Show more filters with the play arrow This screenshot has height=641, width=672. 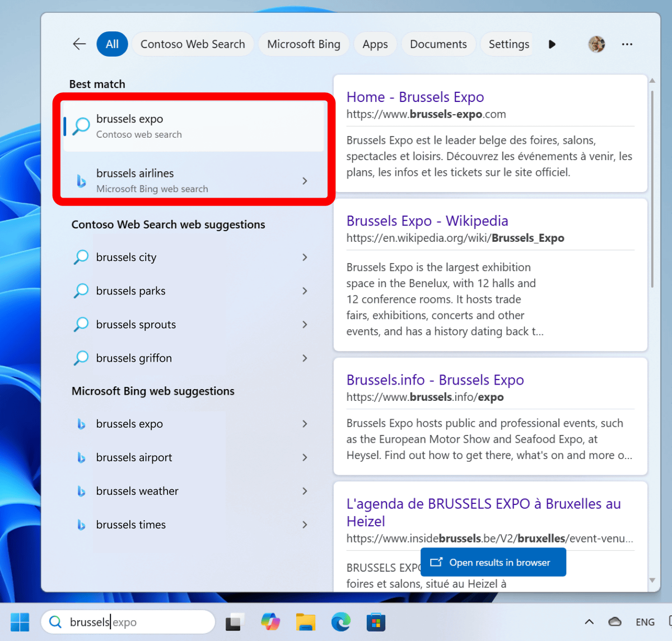point(552,44)
